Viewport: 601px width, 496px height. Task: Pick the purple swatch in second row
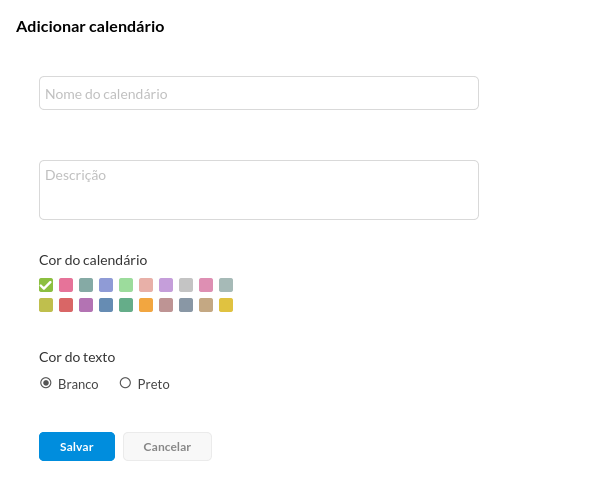(x=86, y=305)
